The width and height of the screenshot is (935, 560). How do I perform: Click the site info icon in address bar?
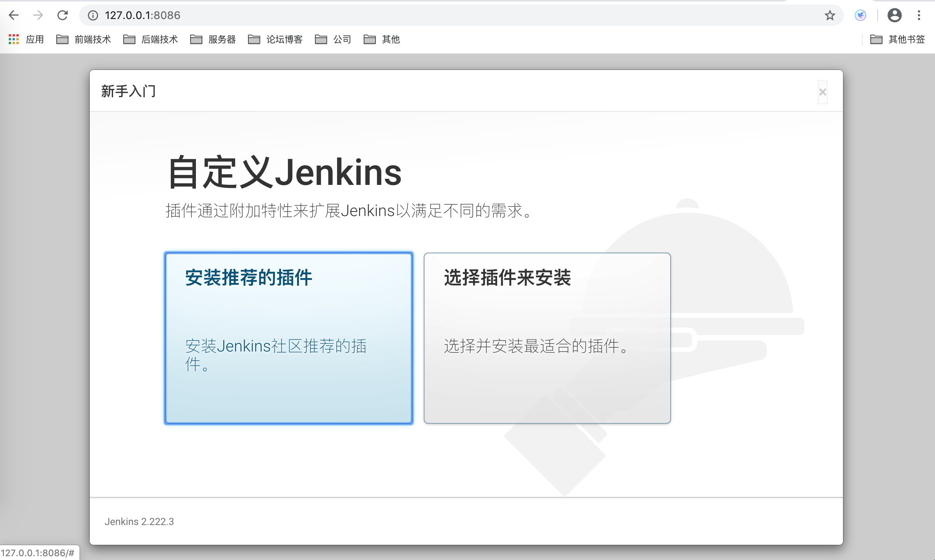93,15
